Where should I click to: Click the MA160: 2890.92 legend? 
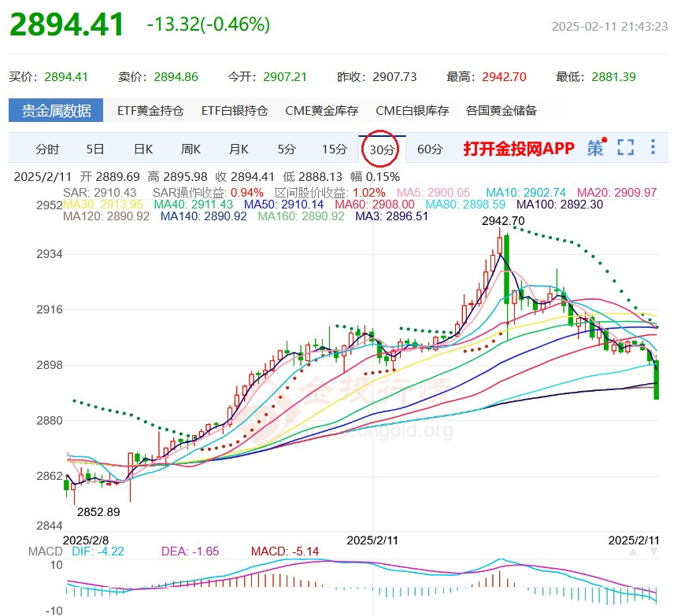pyautogui.click(x=301, y=216)
